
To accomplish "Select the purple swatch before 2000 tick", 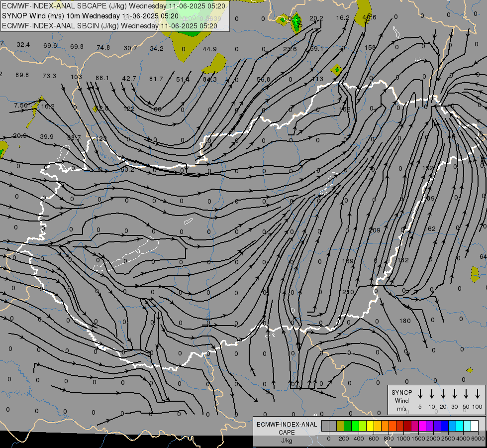I will tap(429, 426).
